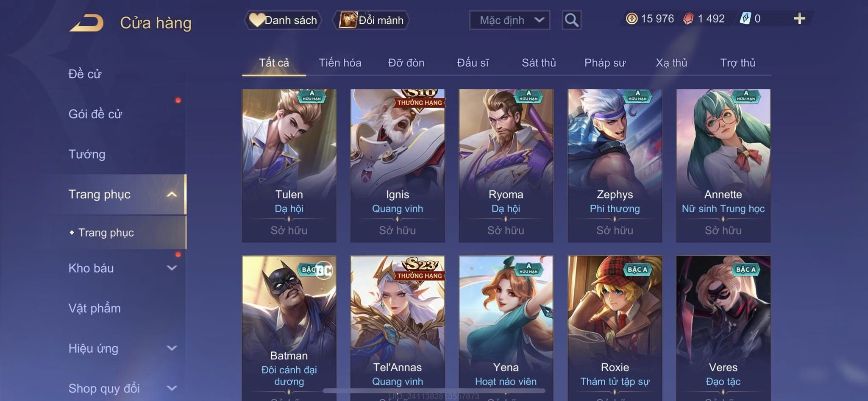
Task: Tap the plus icon to add currency
Action: click(x=799, y=19)
